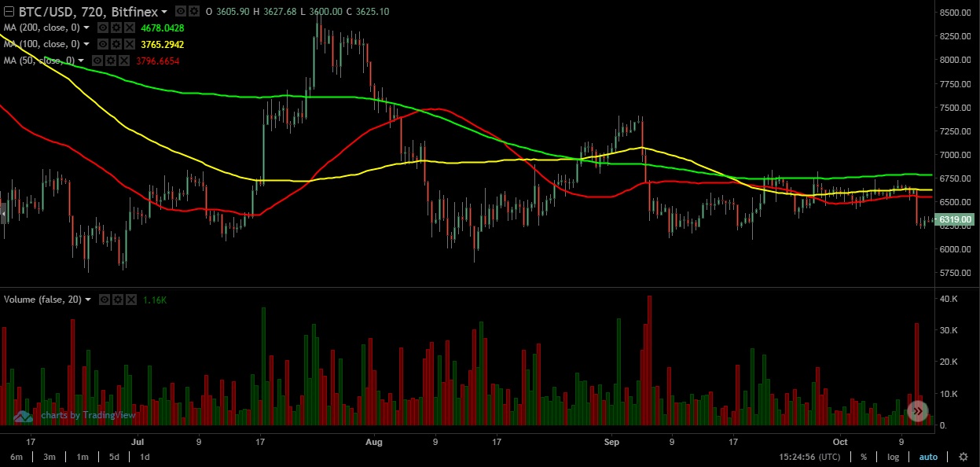Click the 5750.00 price axis label
This screenshot has width=980, height=467.
[x=956, y=274]
